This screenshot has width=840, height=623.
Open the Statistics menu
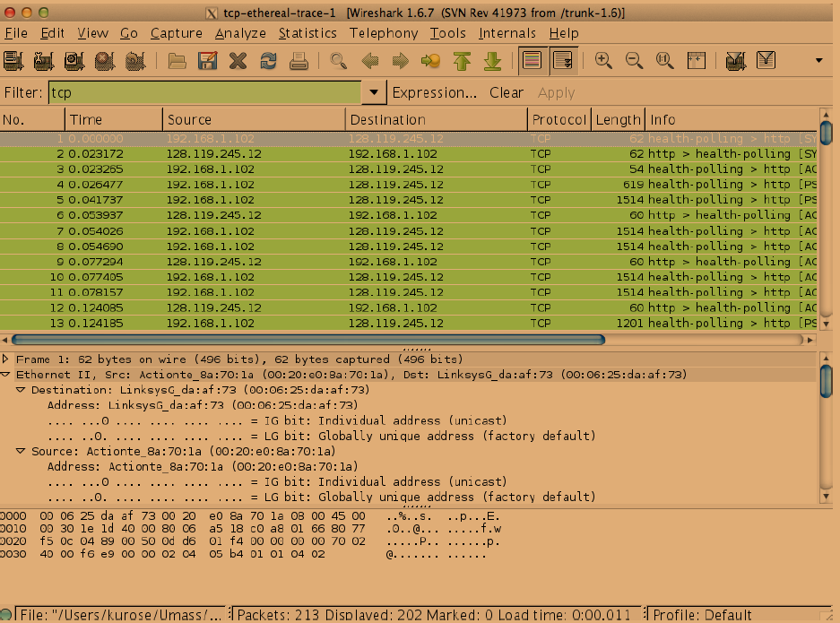pos(307,33)
